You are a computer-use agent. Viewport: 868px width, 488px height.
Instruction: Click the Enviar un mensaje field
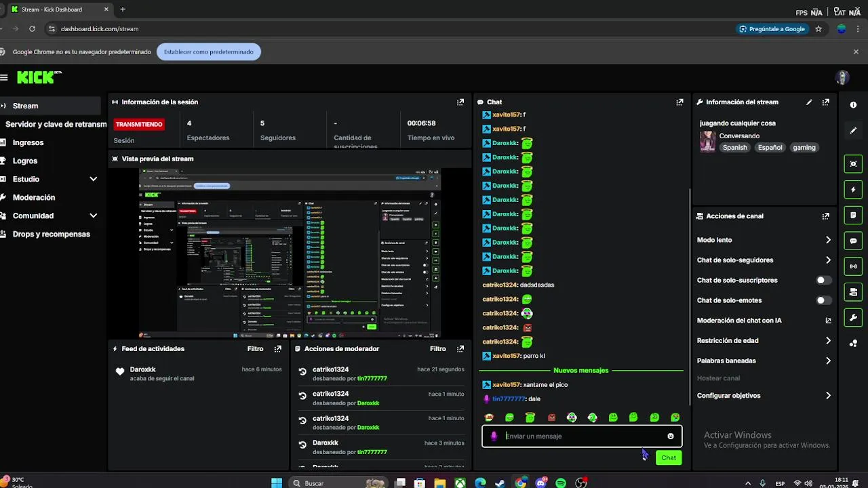tap(582, 436)
